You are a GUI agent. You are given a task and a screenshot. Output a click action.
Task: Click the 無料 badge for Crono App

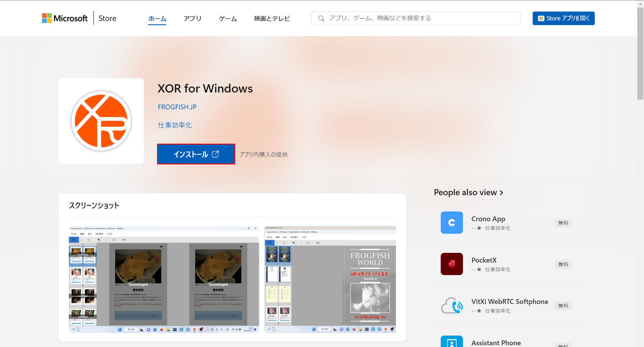pyautogui.click(x=563, y=223)
